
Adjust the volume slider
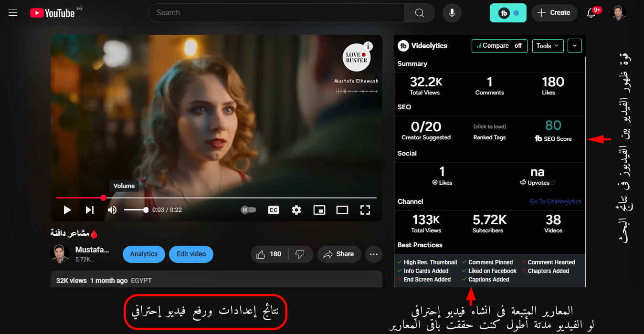click(136, 210)
